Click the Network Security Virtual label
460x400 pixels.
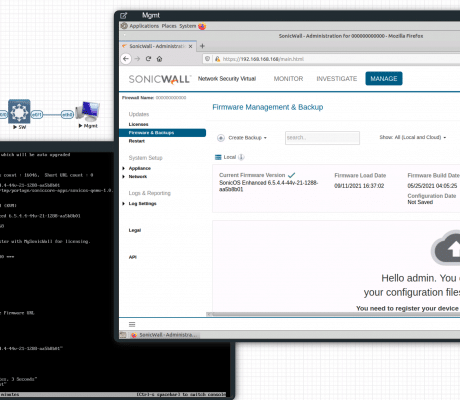pyautogui.click(x=227, y=79)
